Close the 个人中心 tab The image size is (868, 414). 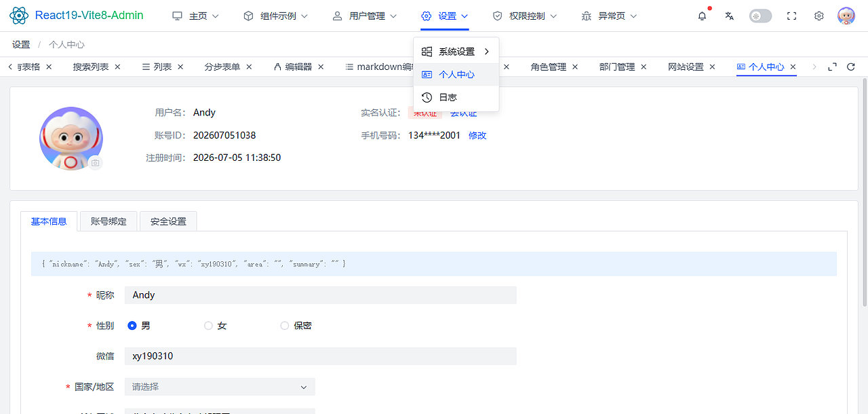[x=793, y=67]
